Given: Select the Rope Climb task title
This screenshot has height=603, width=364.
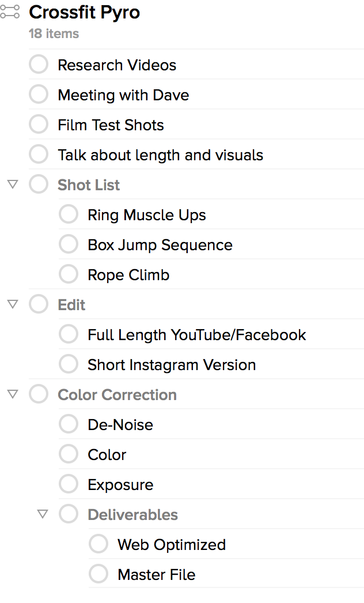Looking at the screenshot, I should tap(128, 275).
